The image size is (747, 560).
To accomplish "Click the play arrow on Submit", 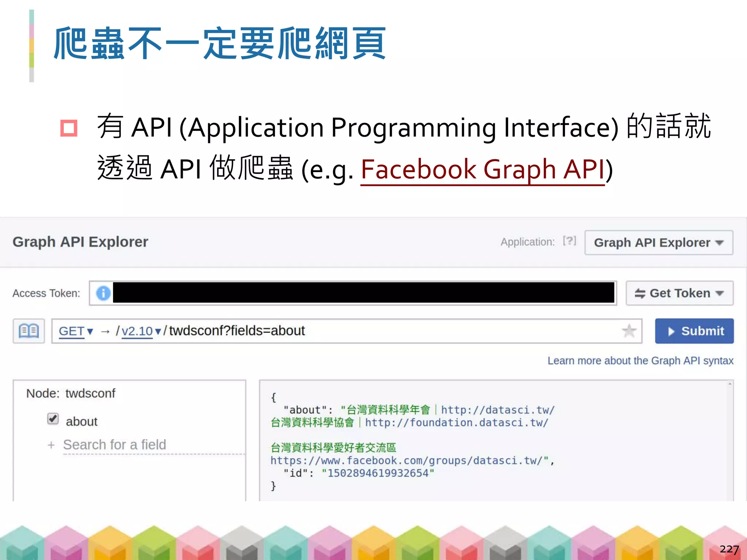I will [671, 331].
